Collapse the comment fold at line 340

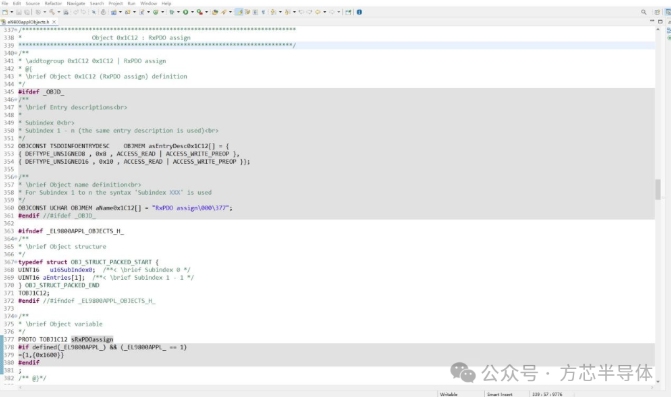[x=16, y=53]
